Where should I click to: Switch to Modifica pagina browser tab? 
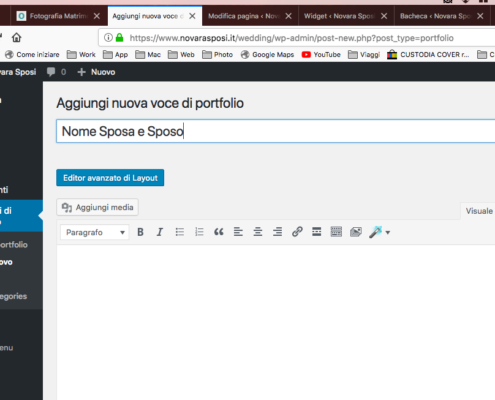pyautogui.click(x=250, y=16)
